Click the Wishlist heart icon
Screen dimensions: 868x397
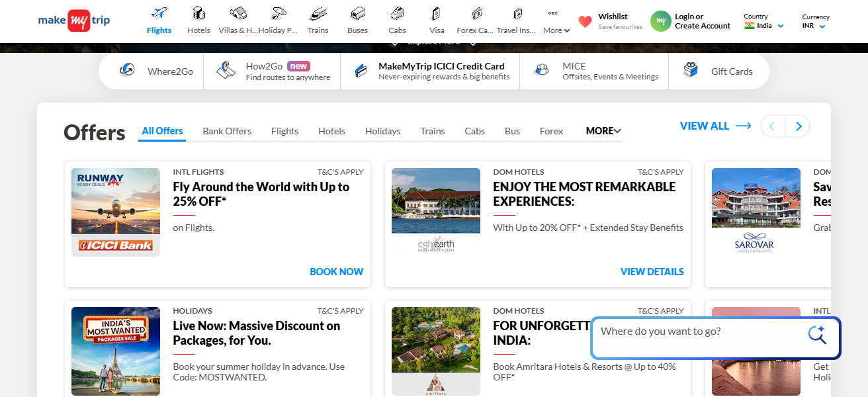tap(585, 21)
